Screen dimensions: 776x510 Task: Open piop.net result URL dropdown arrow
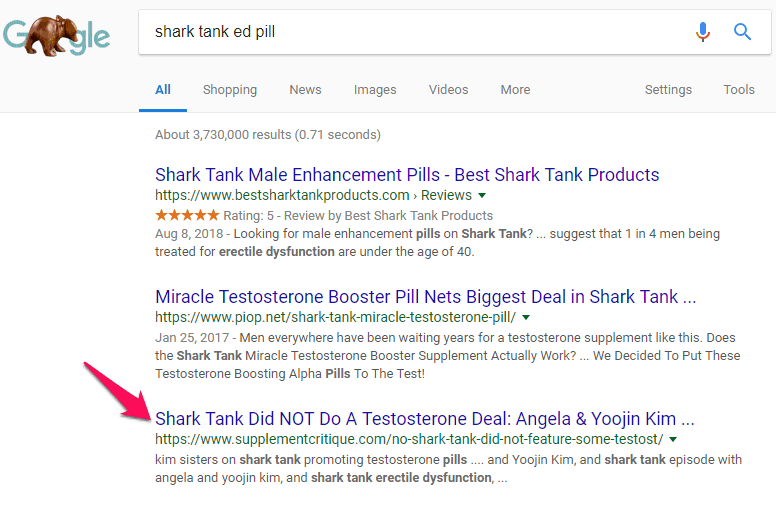(x=526, y=317)
